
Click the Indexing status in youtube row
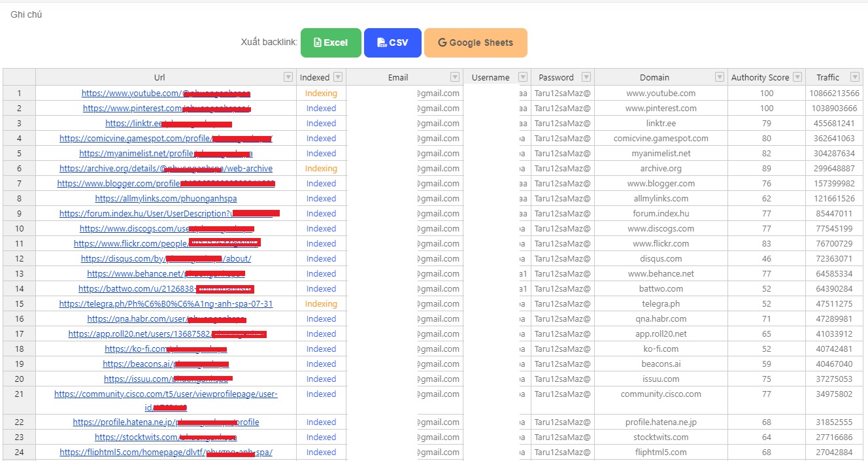click(321, 94)
